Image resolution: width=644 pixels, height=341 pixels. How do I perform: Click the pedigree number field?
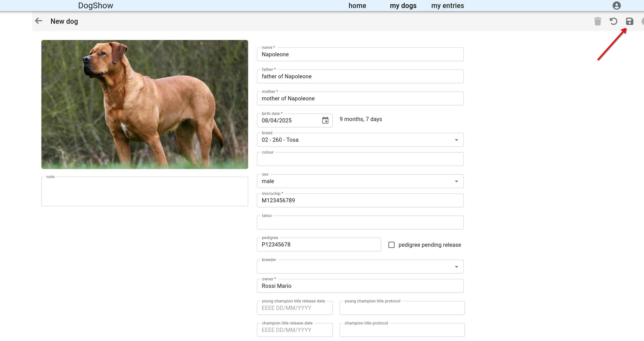tap(319, 245)
